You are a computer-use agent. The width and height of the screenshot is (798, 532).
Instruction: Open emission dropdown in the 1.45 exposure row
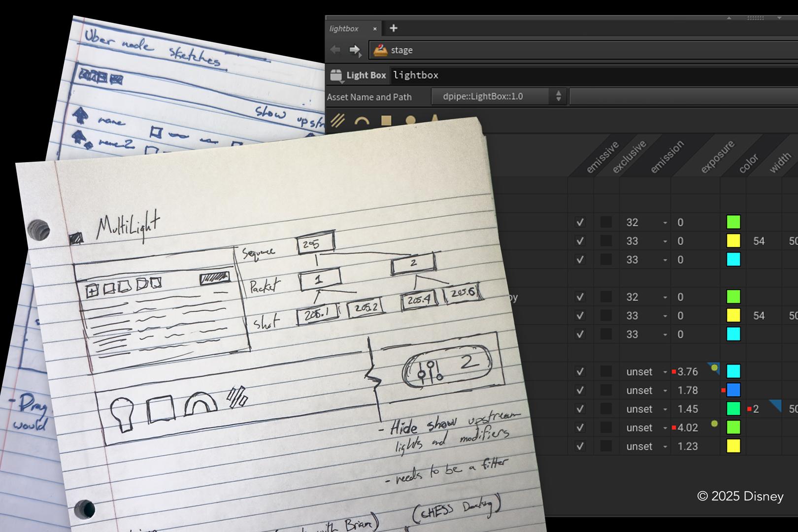(x=665, y=409)
